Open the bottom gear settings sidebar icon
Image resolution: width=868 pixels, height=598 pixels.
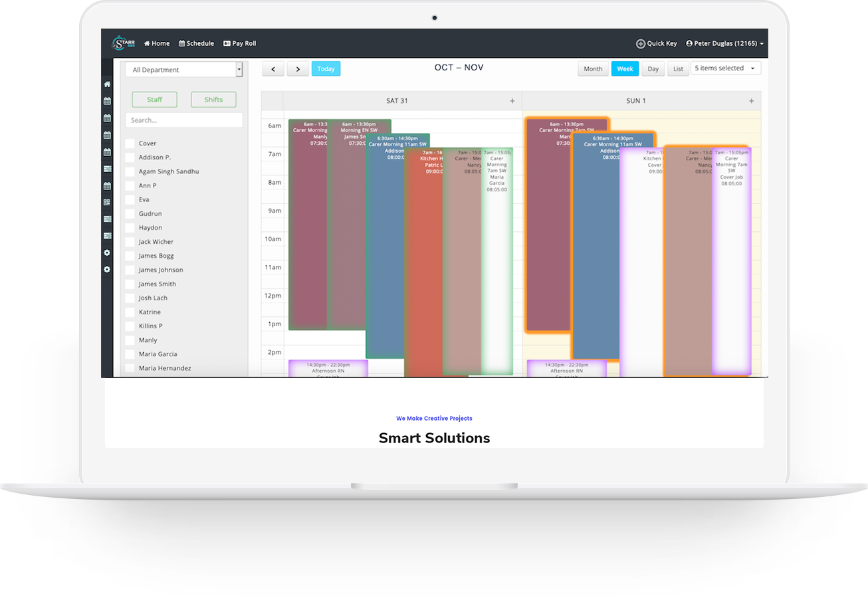107,270
